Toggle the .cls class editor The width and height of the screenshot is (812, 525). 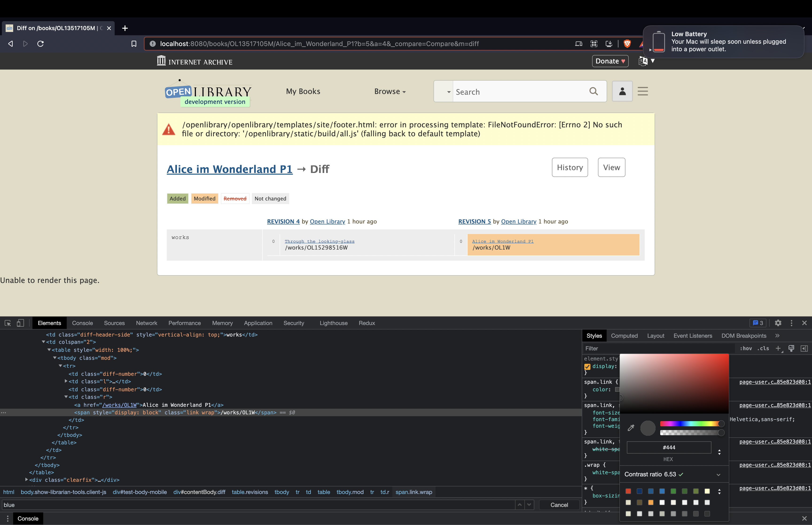point(763,349)
